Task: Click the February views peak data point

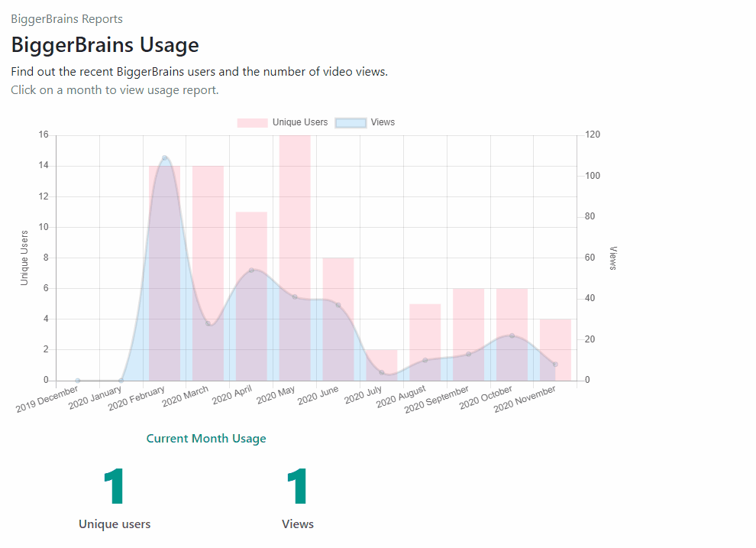Action: click(x=164, y=157)
